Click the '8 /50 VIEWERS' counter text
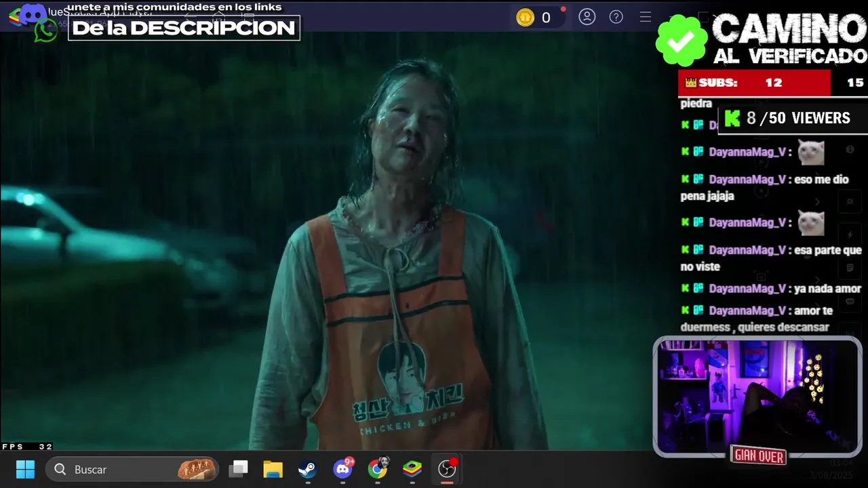 coord(798,118)
